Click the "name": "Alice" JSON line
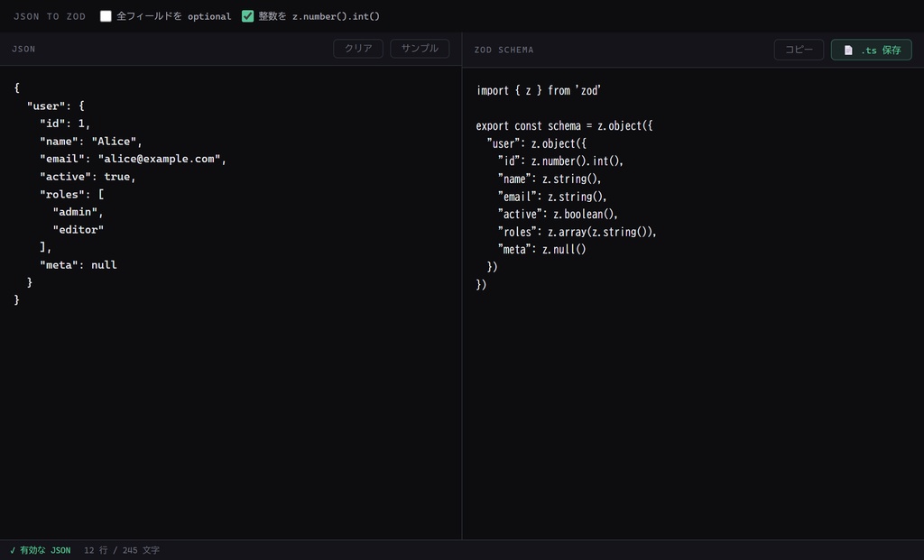 point(91,142)
